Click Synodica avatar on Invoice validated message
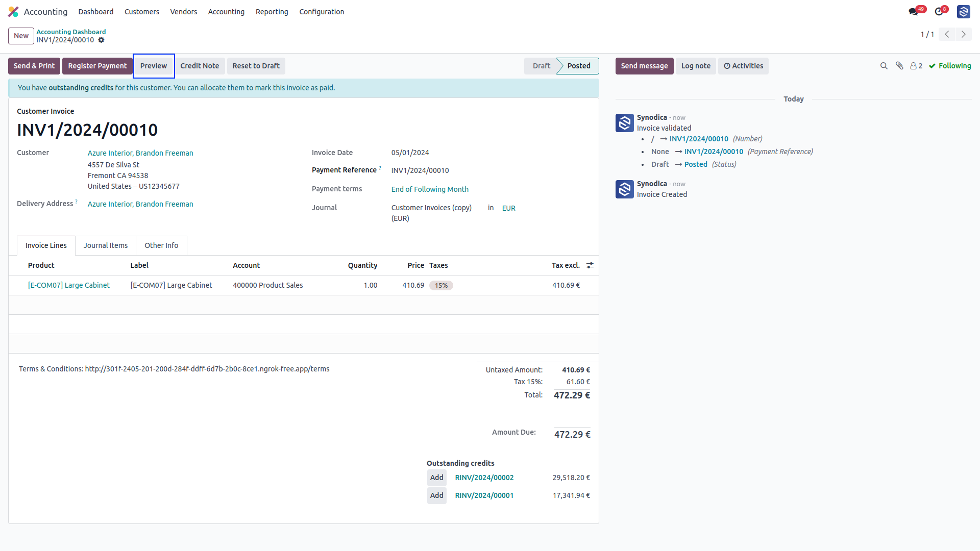The height and width of the screenshot is (551, 980). pos(625,123)
